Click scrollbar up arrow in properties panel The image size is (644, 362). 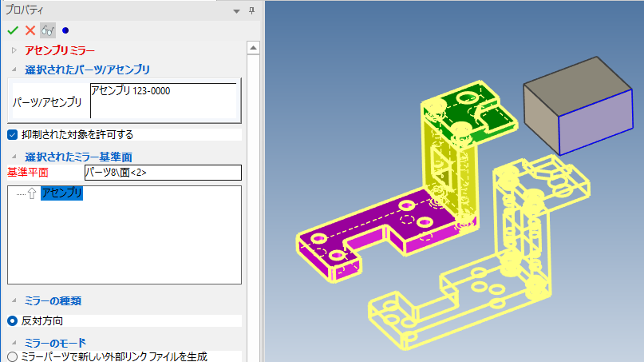pos(254,48)
